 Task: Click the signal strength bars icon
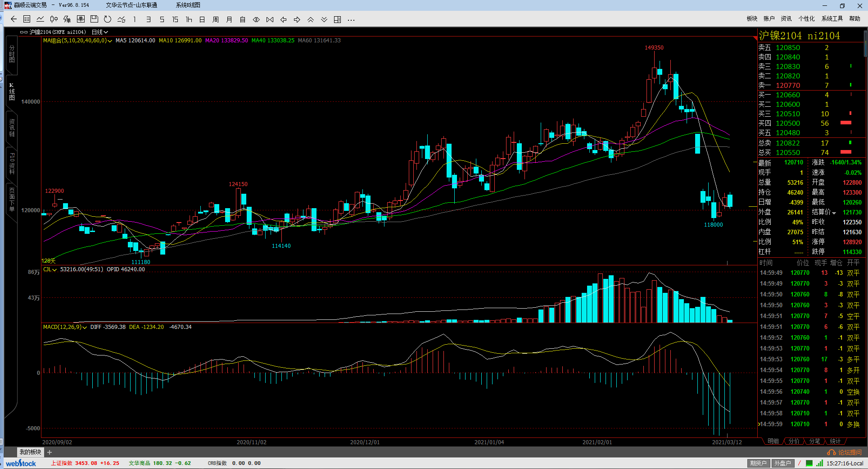pos(820,463)
